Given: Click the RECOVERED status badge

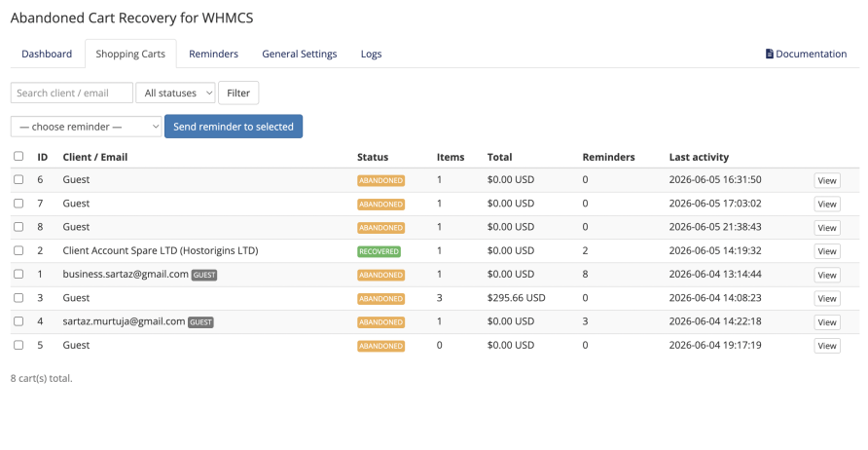Looking at the screenshot, I should point(379,251).
